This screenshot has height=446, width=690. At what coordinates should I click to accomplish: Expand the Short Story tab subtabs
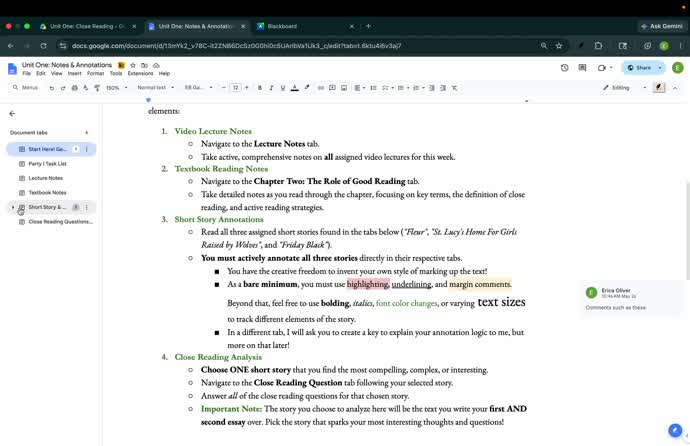pos(13,207)
